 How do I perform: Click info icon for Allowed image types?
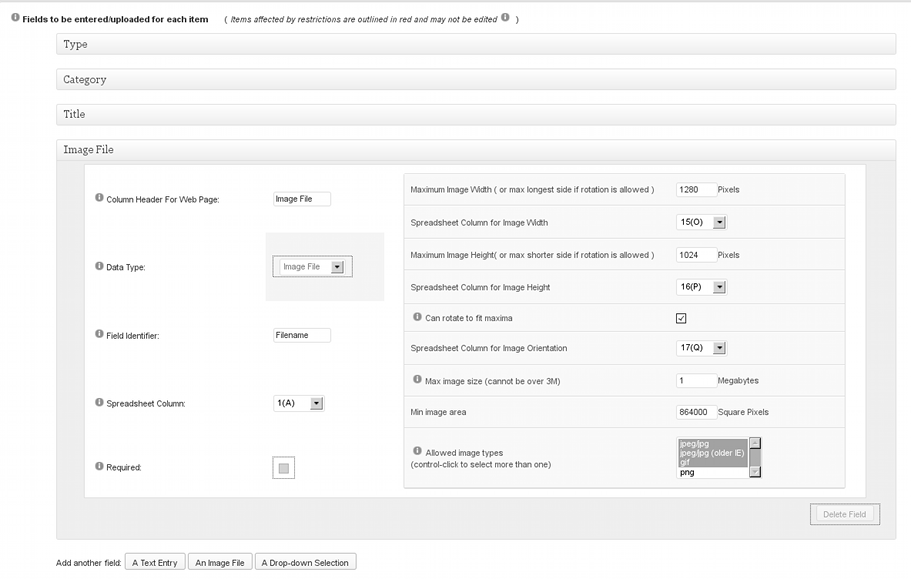click(x=417, y=451)
